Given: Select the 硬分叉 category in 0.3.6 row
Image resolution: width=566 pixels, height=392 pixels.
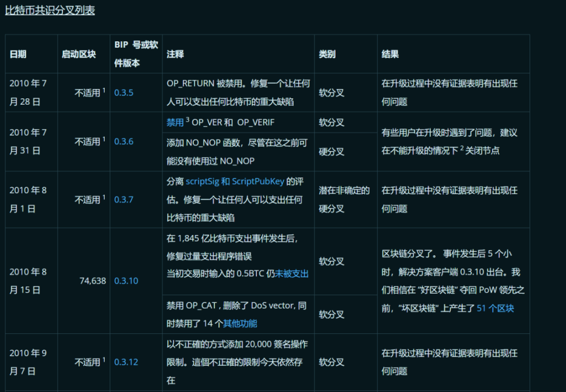Looking at the screenshot, I should coord(331,152).
